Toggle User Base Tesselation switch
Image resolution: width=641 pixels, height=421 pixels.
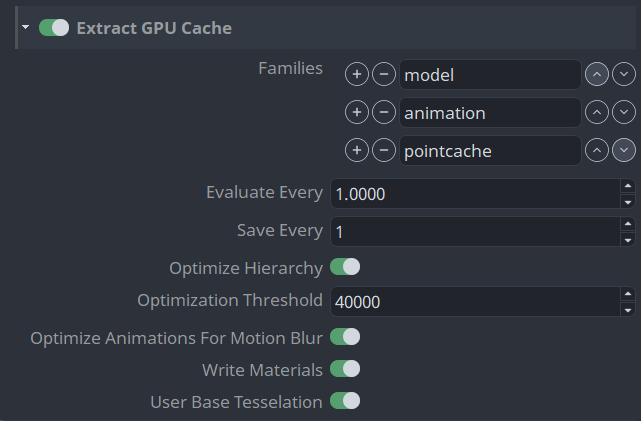coord(345,401)
